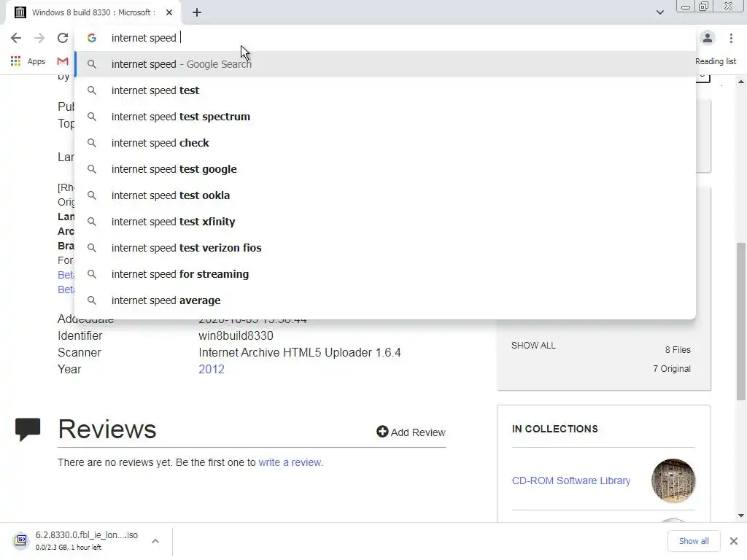Click the forward navigation arrow
The height and width of the screenshot is (560, 747).
coord(39,38)
